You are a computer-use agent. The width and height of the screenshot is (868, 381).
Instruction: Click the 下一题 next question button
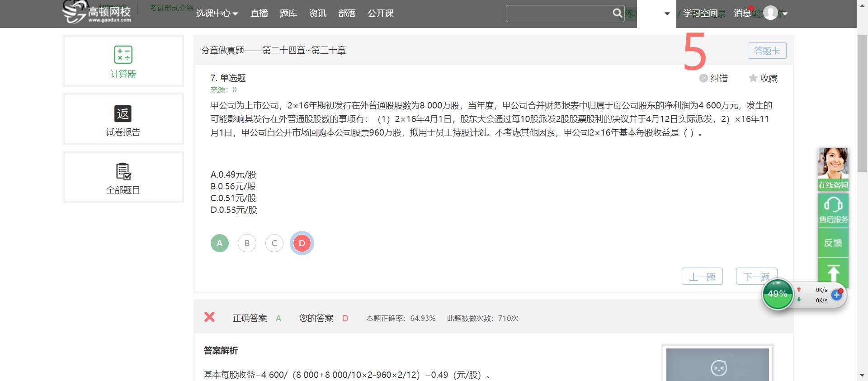click(x=756, y=277)
